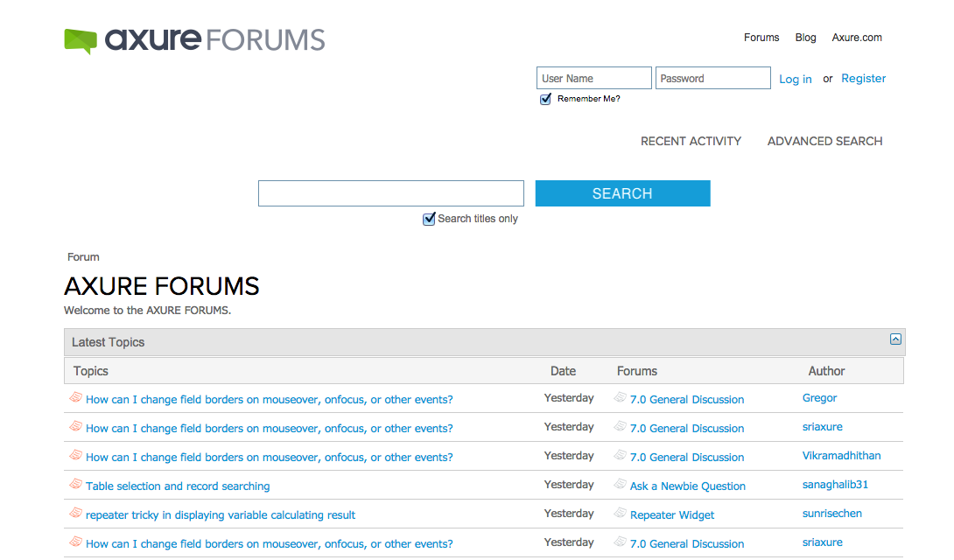The image size is (954, 560).
Task: Switch to the Blog section
Action: (805, 37)
